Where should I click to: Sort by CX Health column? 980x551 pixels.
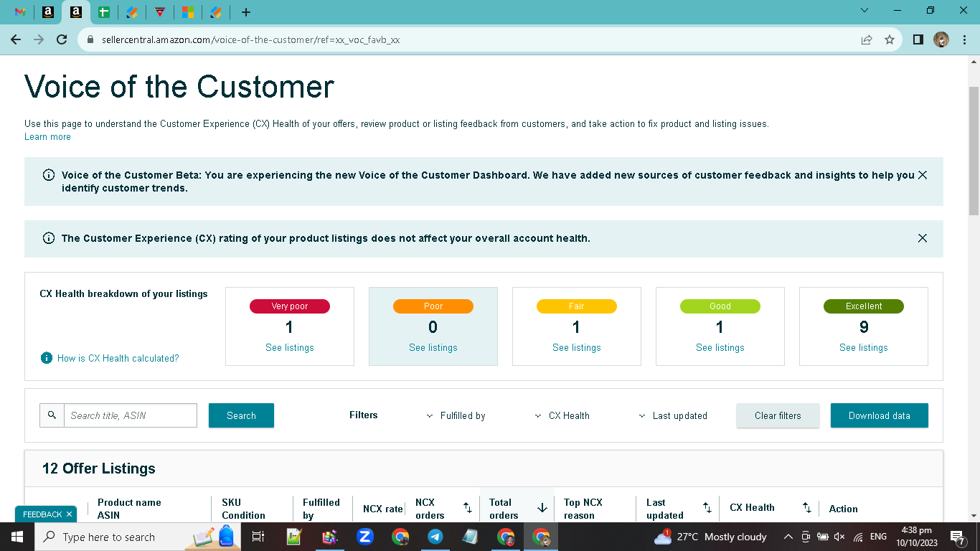806,508
